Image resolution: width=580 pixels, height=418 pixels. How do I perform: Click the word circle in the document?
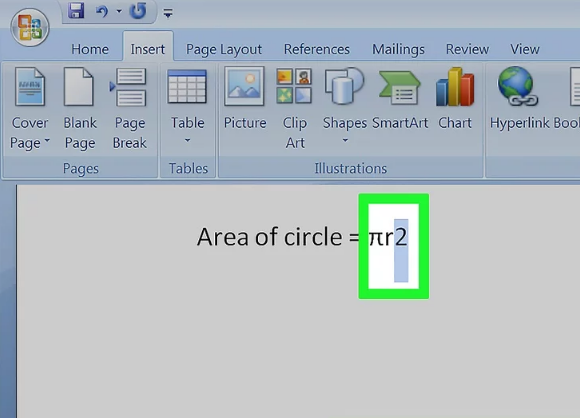(x=313, y=237)
